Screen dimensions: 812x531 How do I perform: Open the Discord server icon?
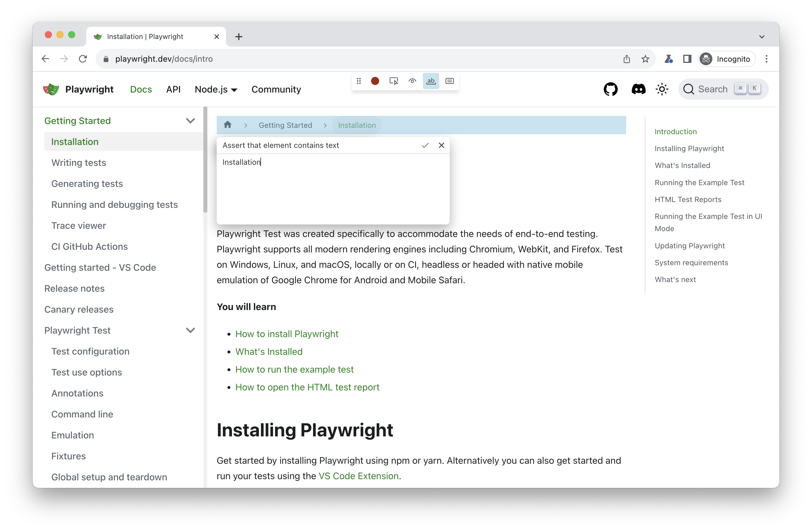click(638, 89)
